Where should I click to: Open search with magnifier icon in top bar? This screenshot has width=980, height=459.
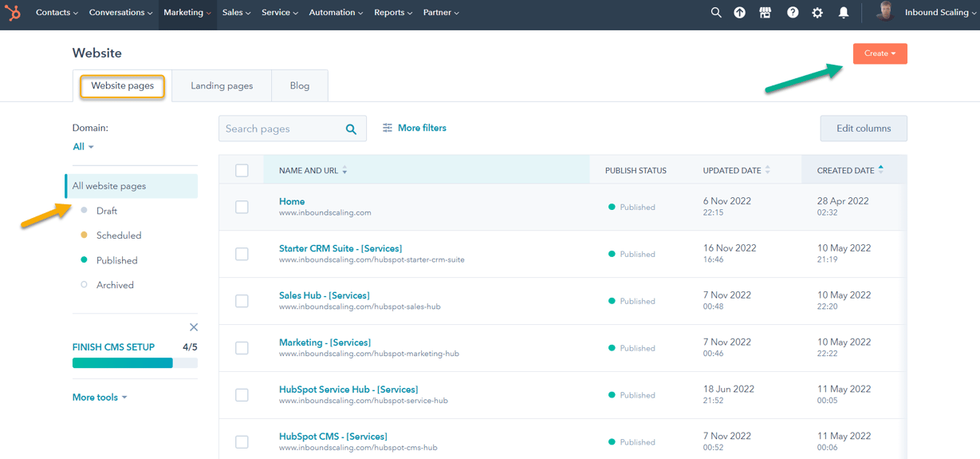[x=716, y=13]
